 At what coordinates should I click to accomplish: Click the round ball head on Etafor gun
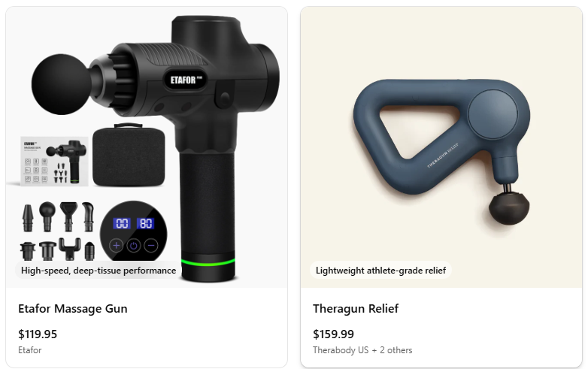61,84
